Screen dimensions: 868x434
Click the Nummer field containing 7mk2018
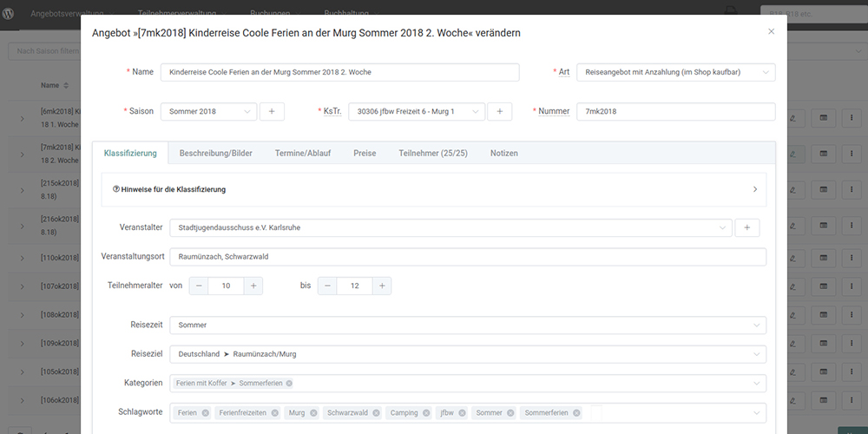tap(676, 111)
